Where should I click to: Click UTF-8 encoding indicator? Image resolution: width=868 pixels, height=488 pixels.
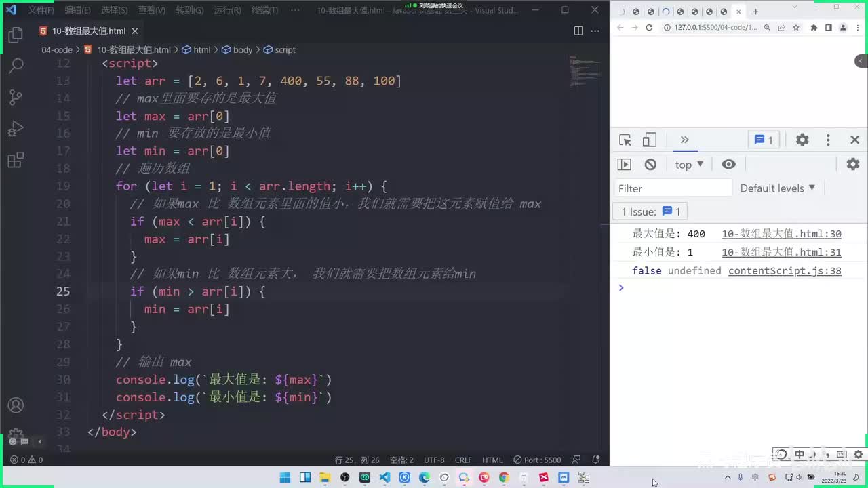(434, 460)
